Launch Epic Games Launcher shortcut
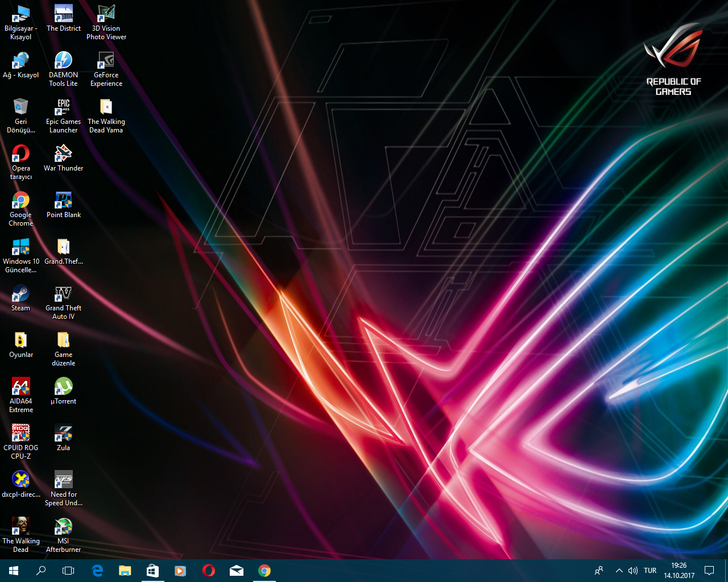This screenshot has width=728, height=582. click(64, 116)
